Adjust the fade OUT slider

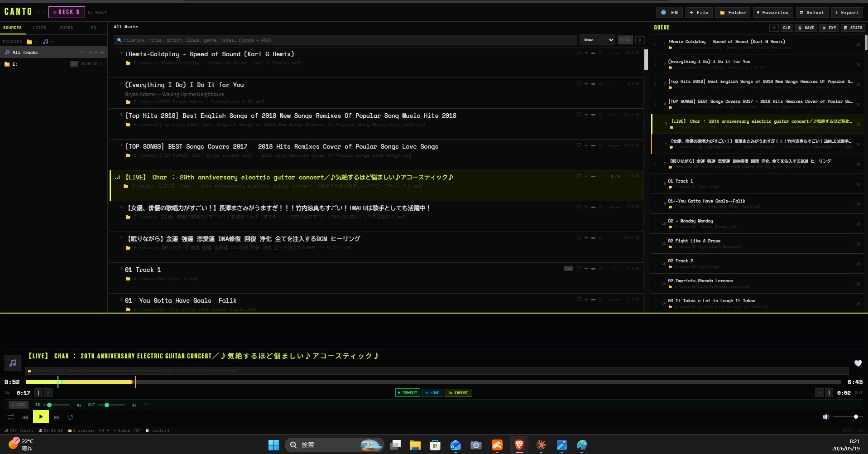(112, 405)
